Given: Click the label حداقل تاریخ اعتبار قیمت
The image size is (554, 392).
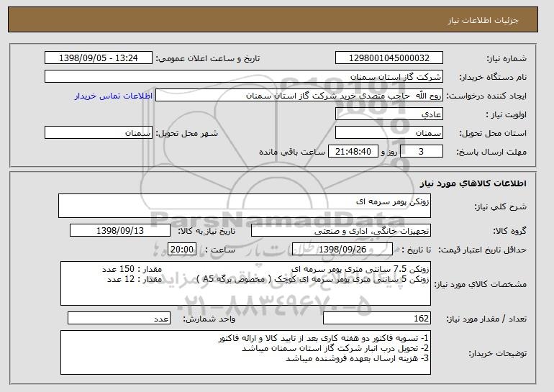Looking at the screenshot, I should point(482,250).
